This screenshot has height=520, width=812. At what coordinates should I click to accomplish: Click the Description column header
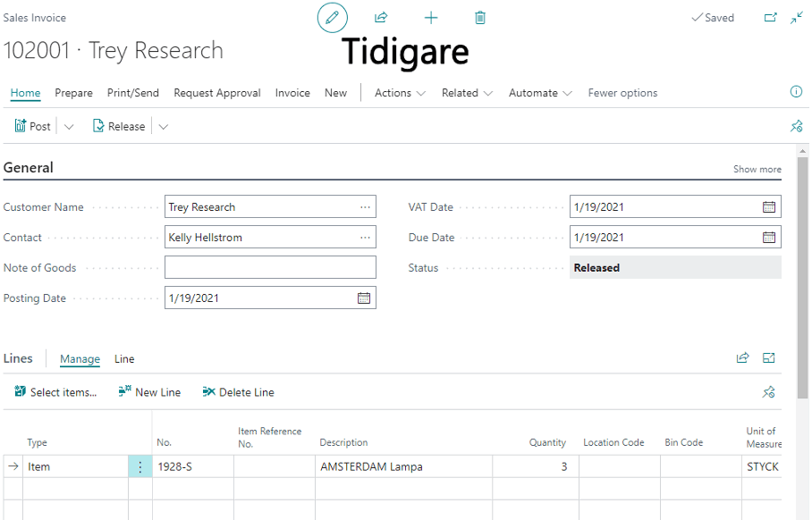[x=344, y=442]
